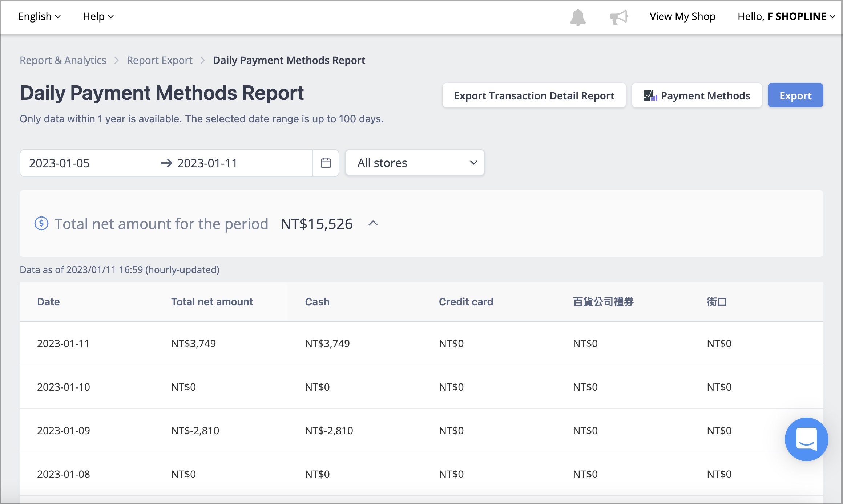Edit the start date 2023-01-05

point(59,163)
